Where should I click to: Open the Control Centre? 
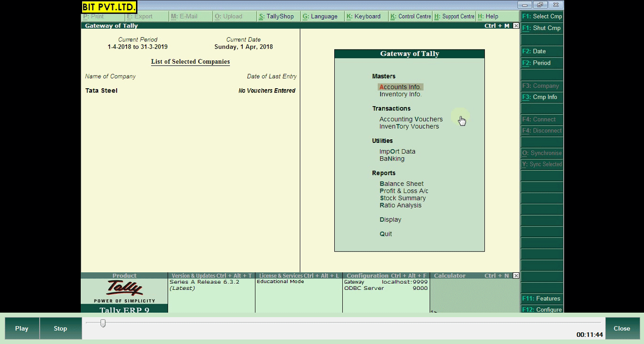click(x=410, y=17)
